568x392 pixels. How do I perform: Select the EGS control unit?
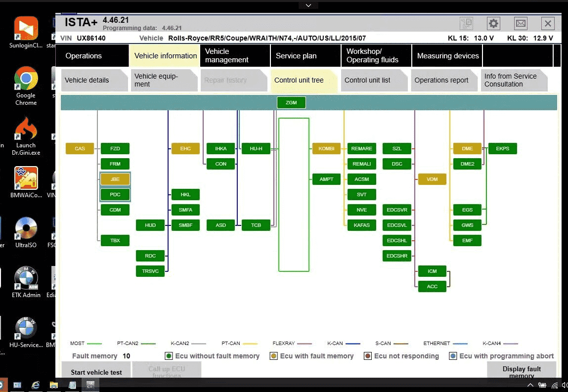pos(467,210)
